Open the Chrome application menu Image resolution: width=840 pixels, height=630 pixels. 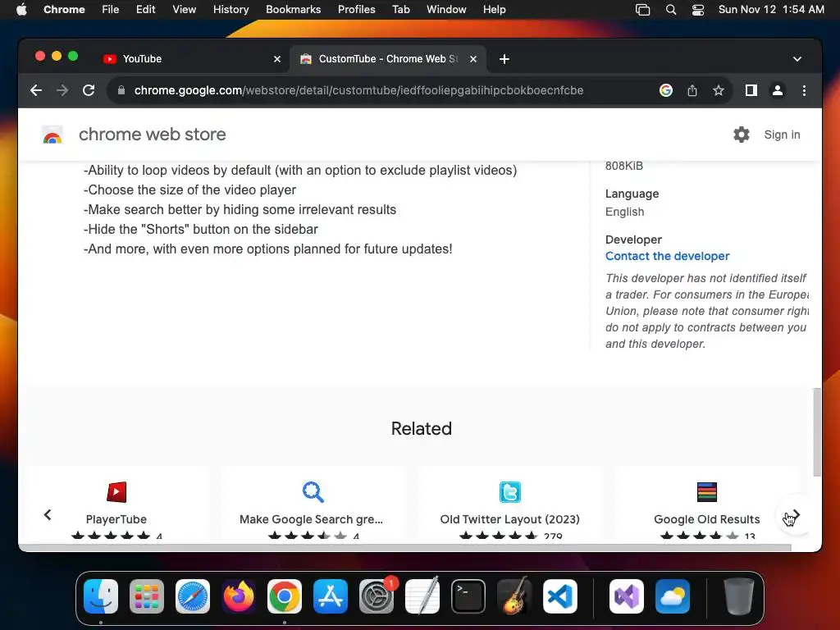point(64,10)
